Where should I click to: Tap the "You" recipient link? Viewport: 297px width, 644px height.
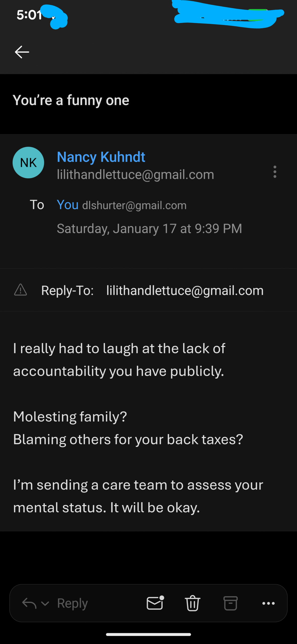click(x=68, y=205)
